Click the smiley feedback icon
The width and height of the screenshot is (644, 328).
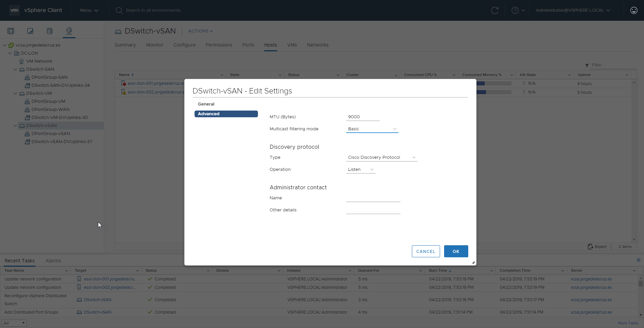pos(634,10)
